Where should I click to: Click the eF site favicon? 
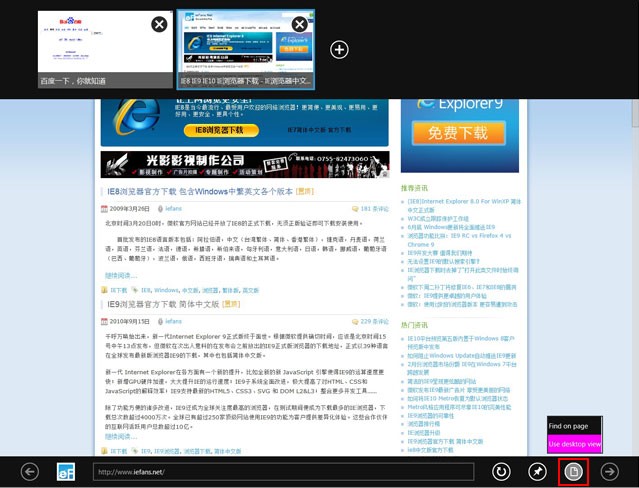click(x=66, y=472)
